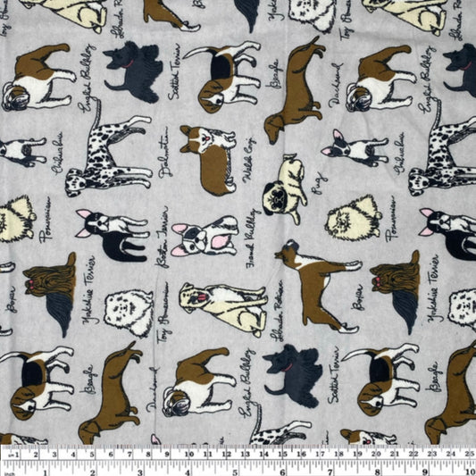Select the corgi beside the Welsh Corgi label
Viewport: 476px width, 476px height.
tap(208, 160)
